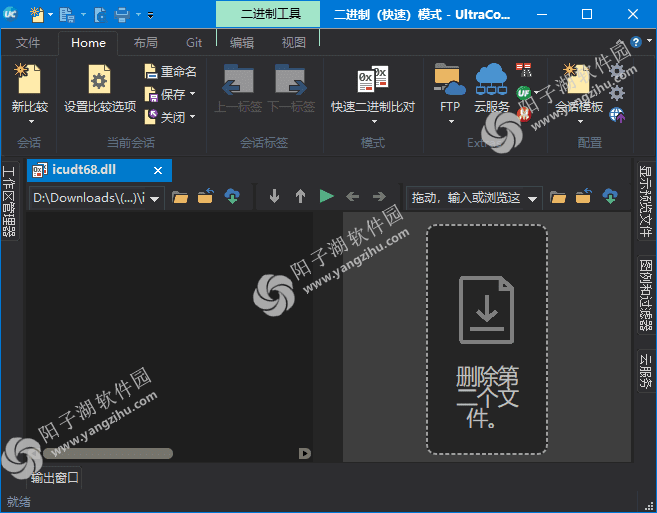This screenshot has height=513, width=657.
Task: Click the 关闭 close session button
Action: (x=165, y=117)
